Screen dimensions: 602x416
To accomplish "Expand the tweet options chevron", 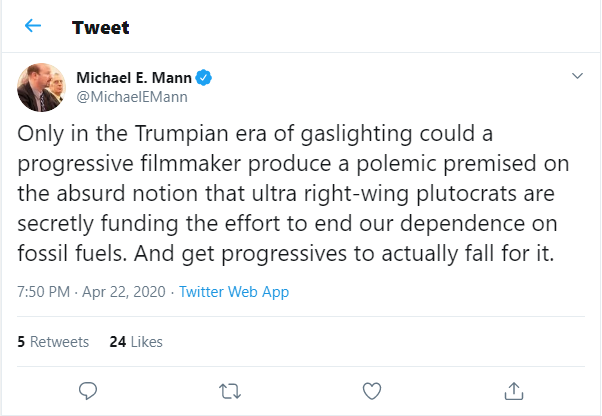I will (x=576, y=76).
